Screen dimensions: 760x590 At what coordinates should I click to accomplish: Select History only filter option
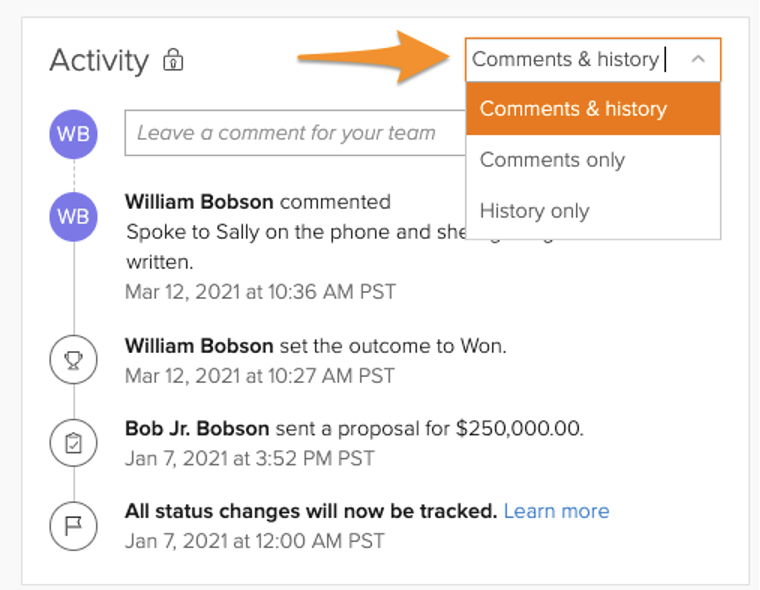[x=534, y=211]
